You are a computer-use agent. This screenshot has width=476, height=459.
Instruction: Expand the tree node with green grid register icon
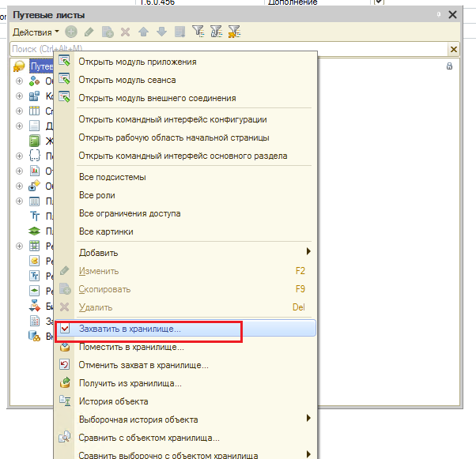tap(19, 246)
